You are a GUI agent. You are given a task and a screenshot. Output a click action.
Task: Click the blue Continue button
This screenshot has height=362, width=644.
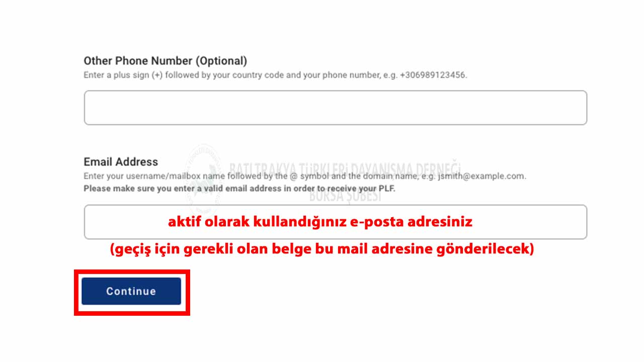tap(131, 291)
